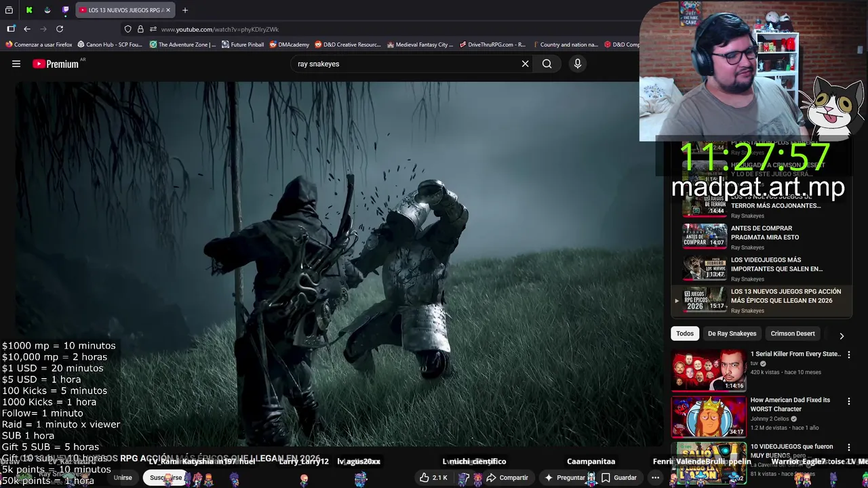The width and height of the screenshot is (868, 488).
Task: Start voice search with microphone icon
Action: pyautogui.click(x=578, y=64)
